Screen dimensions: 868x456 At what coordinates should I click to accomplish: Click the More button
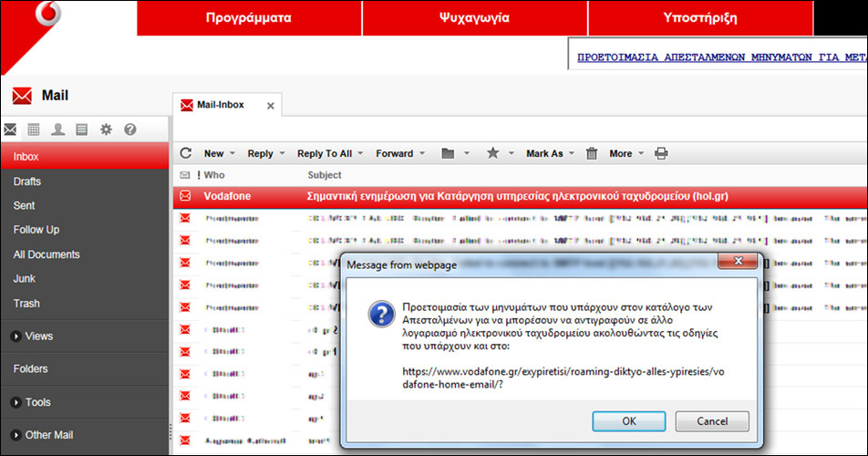pos(621,154)
